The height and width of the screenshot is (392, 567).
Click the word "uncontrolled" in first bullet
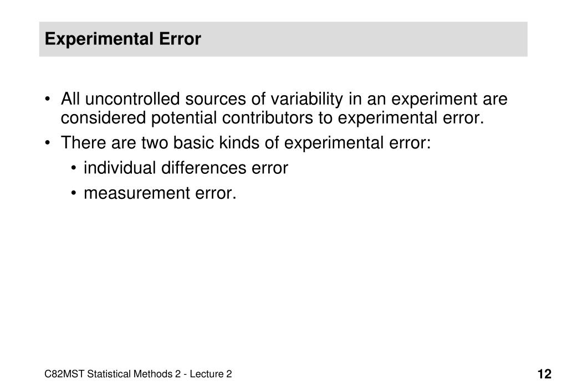[132, 99]
